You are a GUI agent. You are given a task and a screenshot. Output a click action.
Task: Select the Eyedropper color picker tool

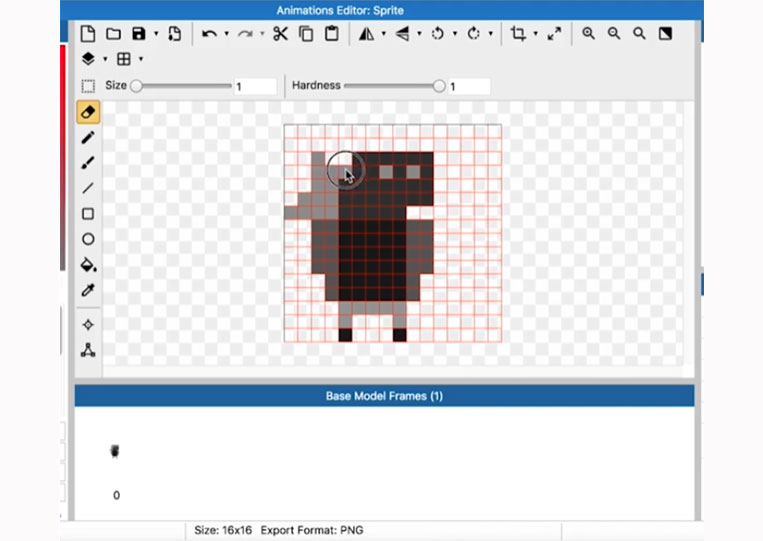click(x=88, y=290)
